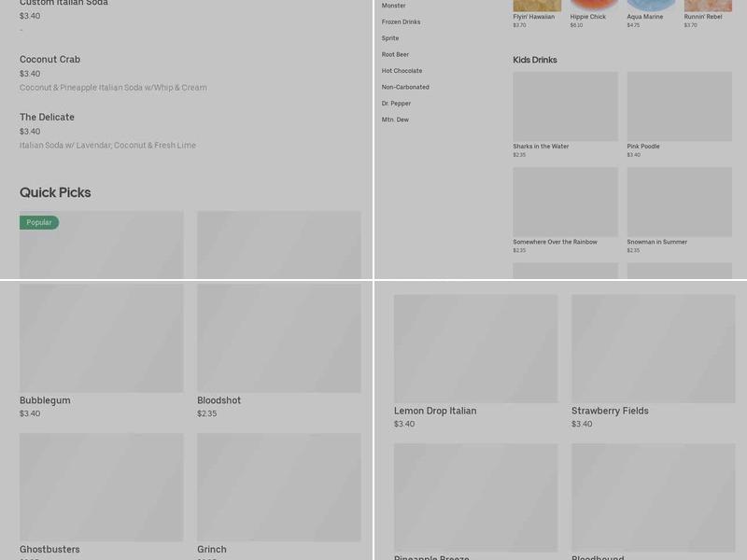Select Hot Chocolate in the category list

pyautogui.click(x=402, y=71)
